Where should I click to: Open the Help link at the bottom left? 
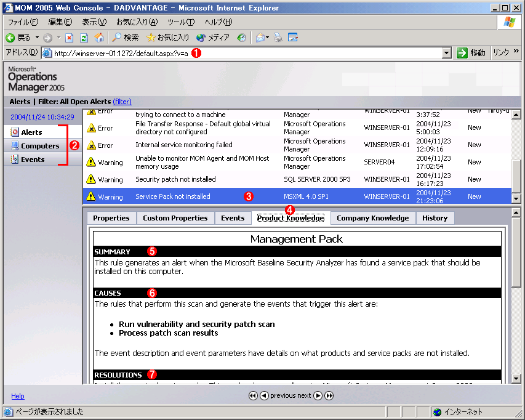tap(18, 396)
